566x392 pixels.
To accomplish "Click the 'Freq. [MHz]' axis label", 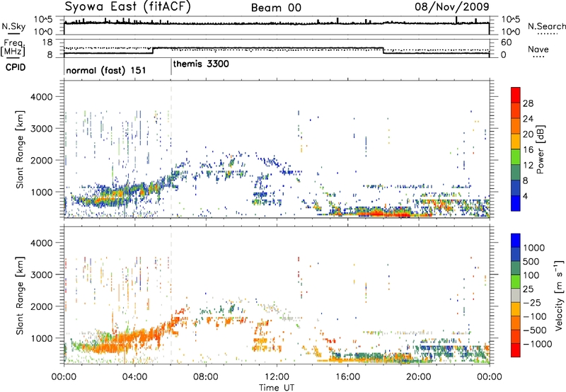I will [13, 47].
